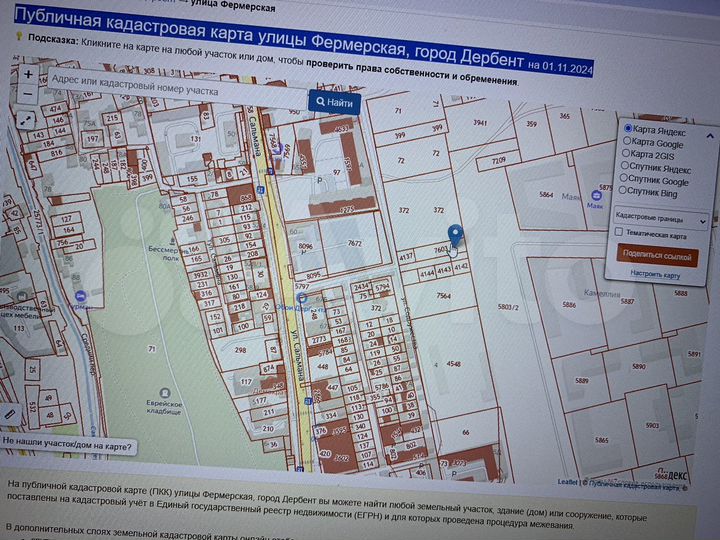Zoom in with the plus button
This screenshot has width=720, height=540.
click(29, 74)
